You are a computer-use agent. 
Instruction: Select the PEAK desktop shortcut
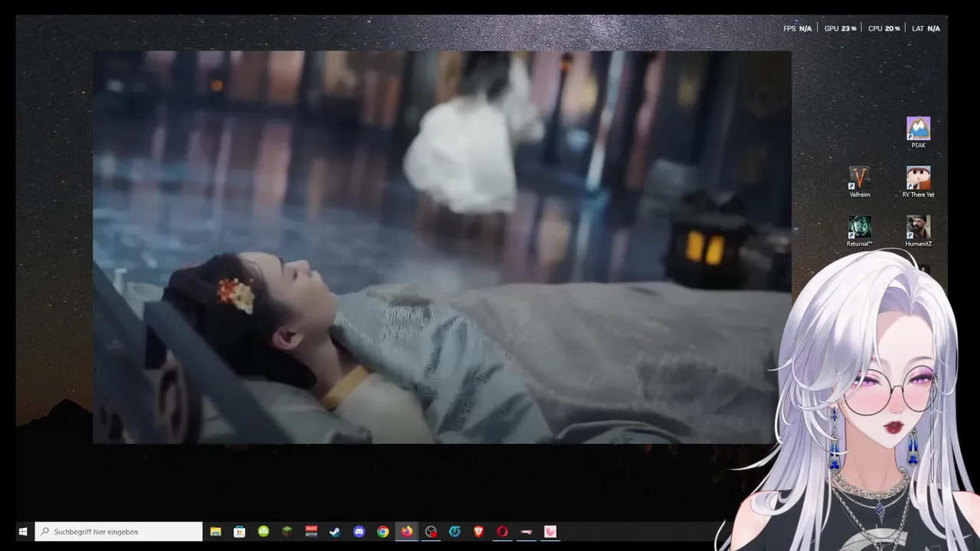[x=918, y=132]
